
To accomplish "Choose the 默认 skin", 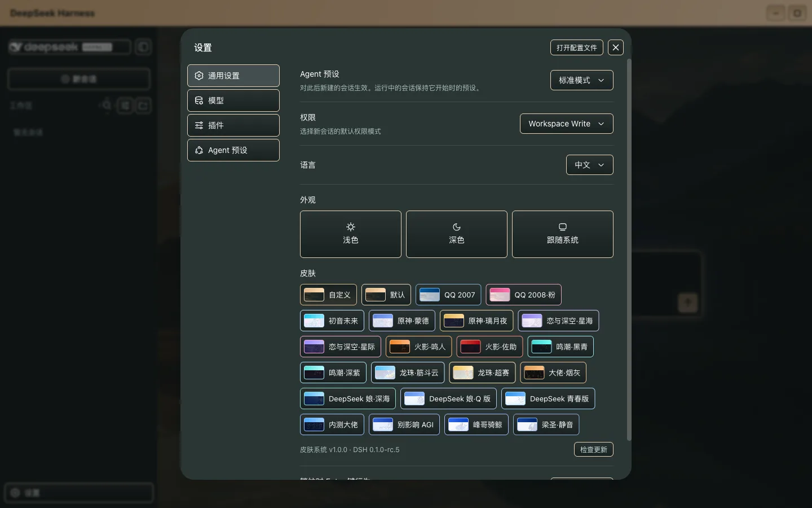I will pos(386,295).
